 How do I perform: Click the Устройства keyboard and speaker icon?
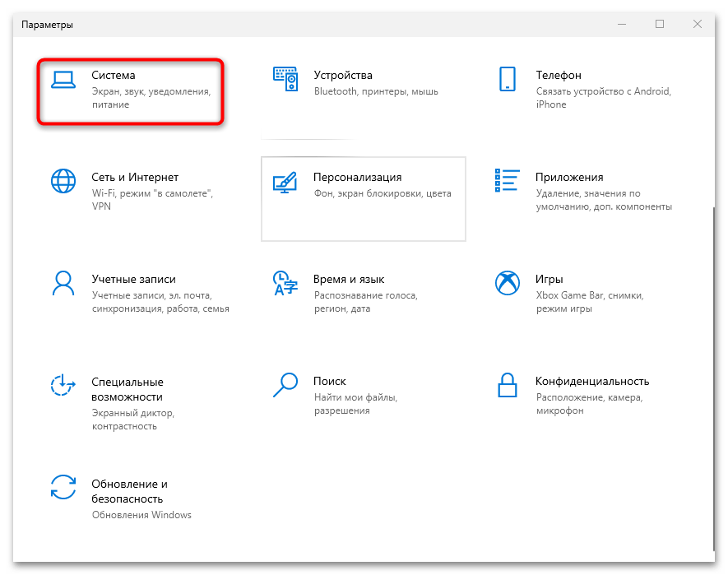(285, 79)
